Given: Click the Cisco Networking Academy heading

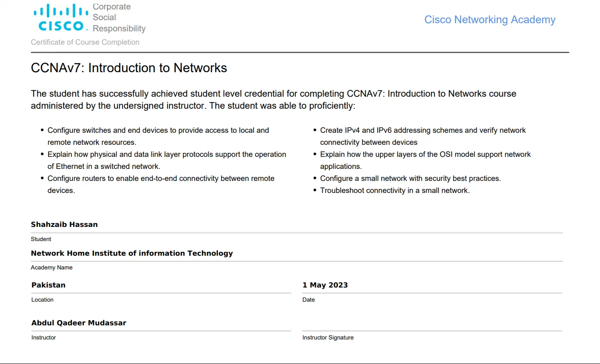Looking at the screenshot, I should tap(490, 20).
